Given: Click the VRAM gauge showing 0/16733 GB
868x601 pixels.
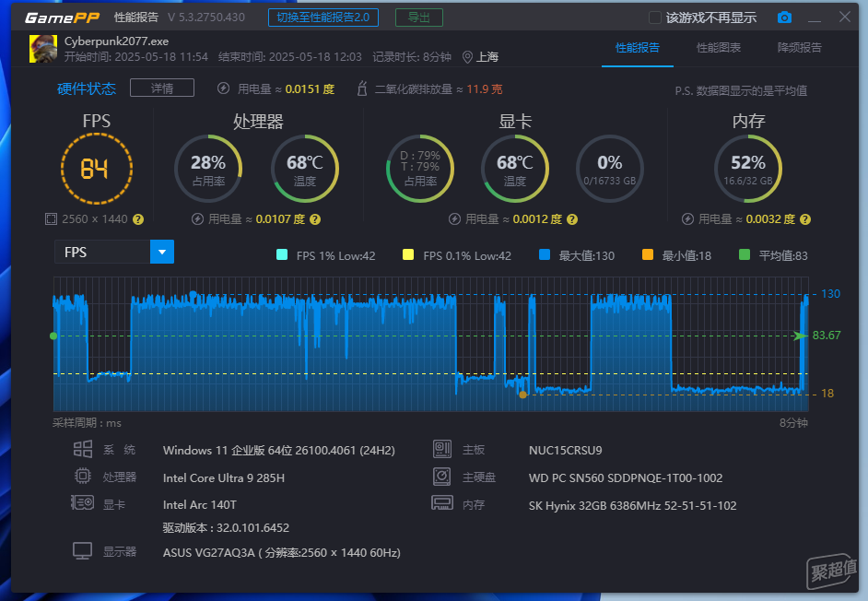Looking at the screenshot, I should [610, 169].
